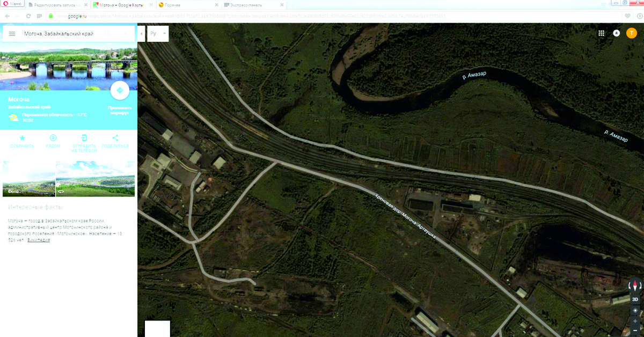The width and height of the screenshot is (644, 337).
Task: Toggle map layer using bottom-left square
Action: pos(157,328)
